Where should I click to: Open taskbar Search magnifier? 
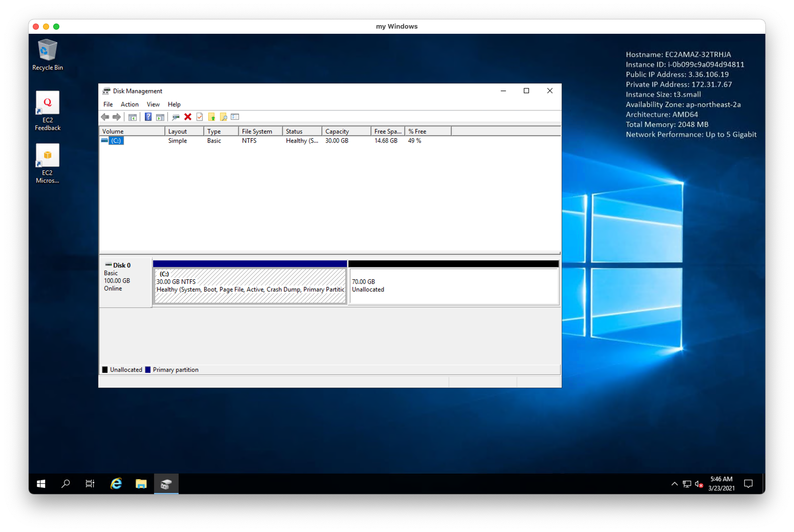[65, 484]
